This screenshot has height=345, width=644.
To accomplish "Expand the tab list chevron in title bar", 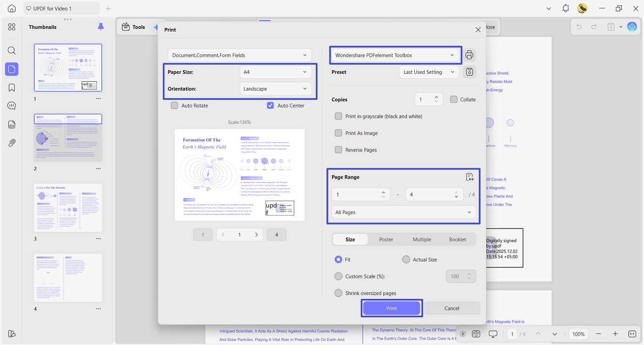I will click(x=548, y=8).
